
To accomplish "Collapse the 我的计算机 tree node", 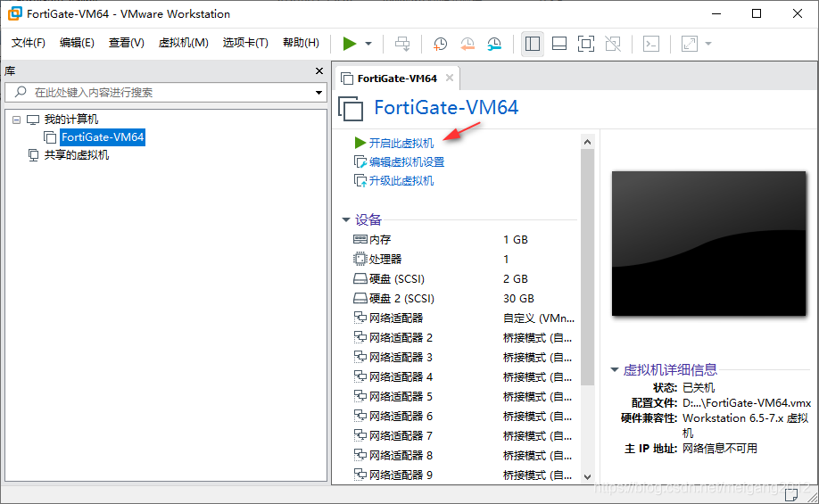I will click(x=16, y=120).
